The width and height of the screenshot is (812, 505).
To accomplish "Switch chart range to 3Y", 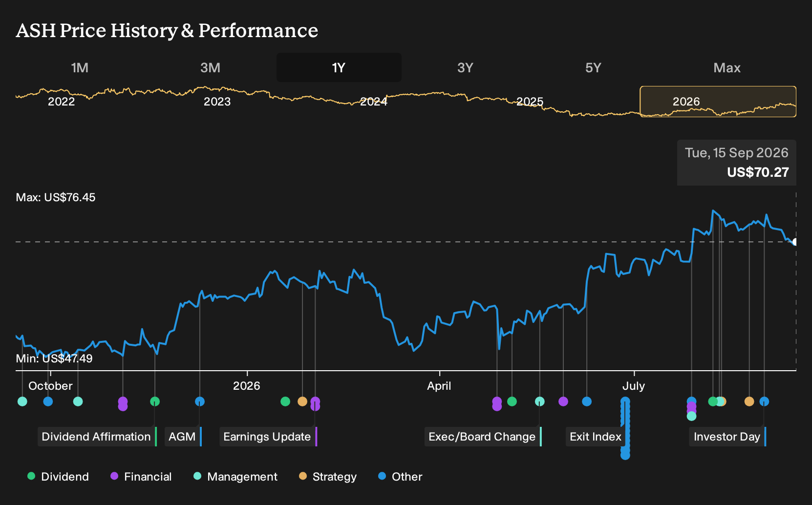I will (465, 67).
